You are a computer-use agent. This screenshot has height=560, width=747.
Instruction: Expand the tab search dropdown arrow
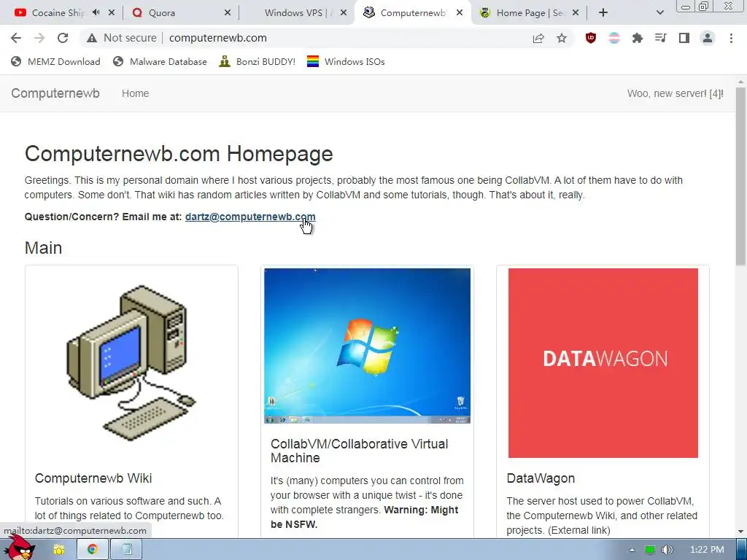pos(659,13)
